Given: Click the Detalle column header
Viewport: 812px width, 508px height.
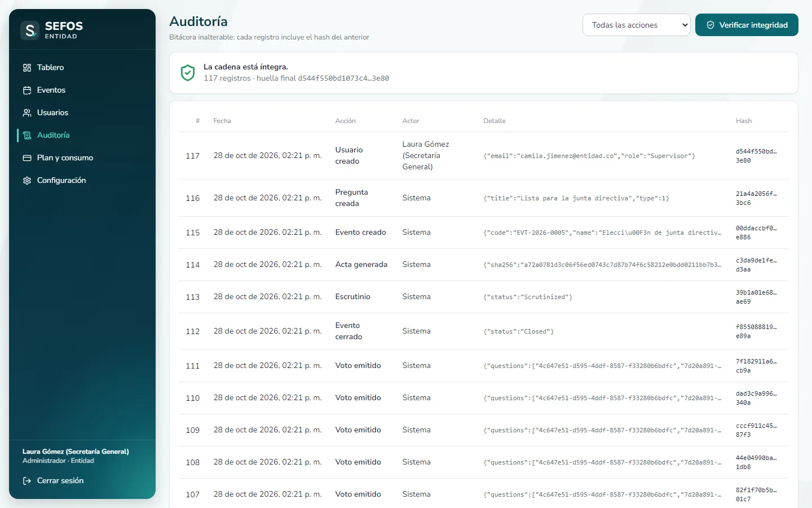Looking at the screenshot, I should point(495,121).
